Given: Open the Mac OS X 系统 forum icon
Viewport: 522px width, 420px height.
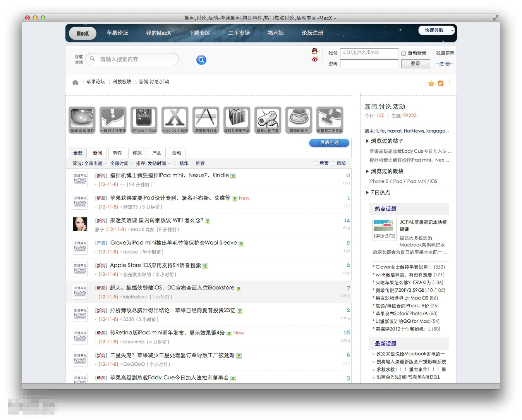Looking at the screenshot, I should (175, 120).
